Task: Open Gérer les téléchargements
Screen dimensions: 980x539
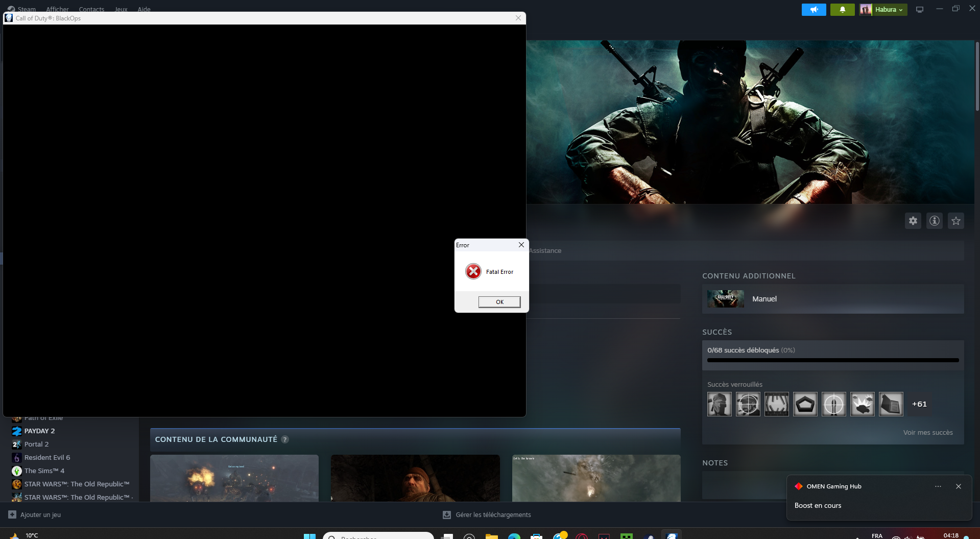Action: [487, 515]
